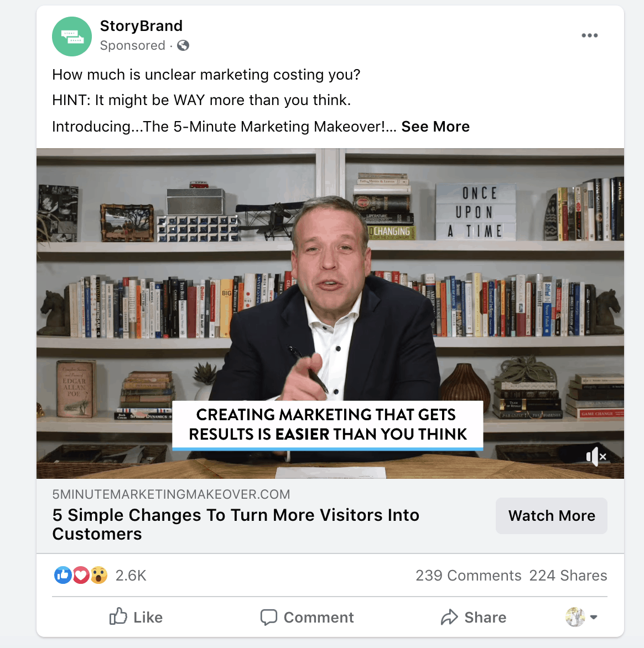Screen dimensions: 644x648
Task: Click the red heart reaction icon
Action: point(81,575)
